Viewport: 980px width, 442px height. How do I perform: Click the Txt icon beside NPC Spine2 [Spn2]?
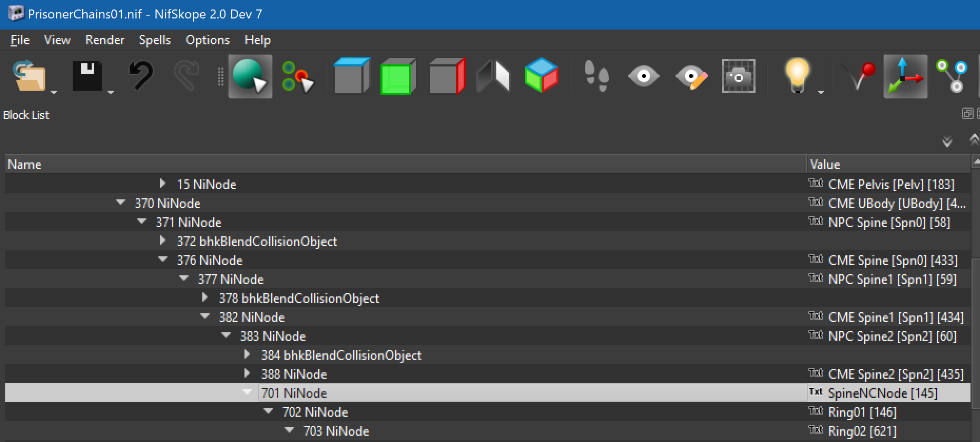coord(816,335)
